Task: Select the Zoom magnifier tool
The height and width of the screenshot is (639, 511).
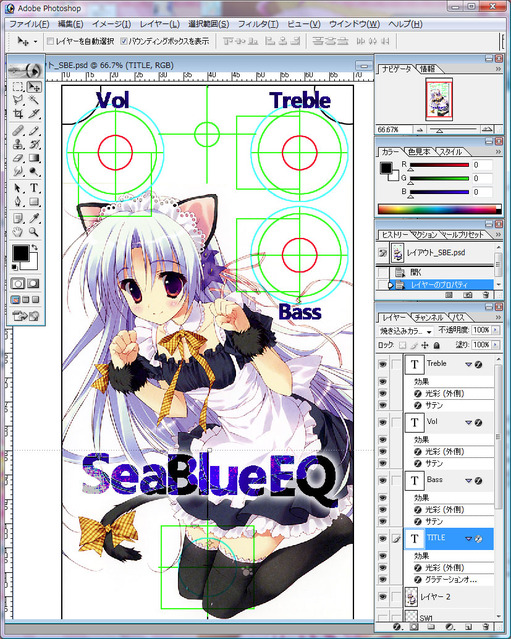Action: click(34, 232)
